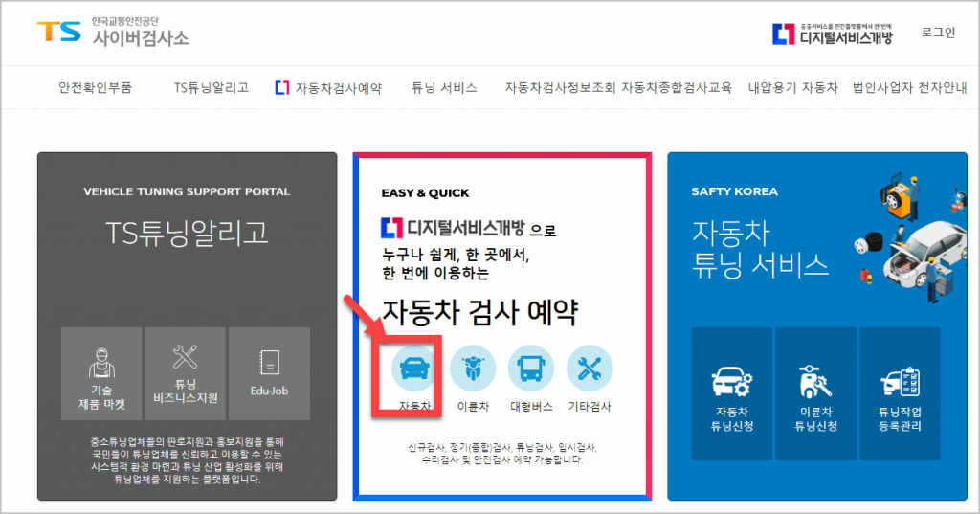Screen dimensions: 980x514
Task: Click the 로그인 link
Action: tap(938, 33)
